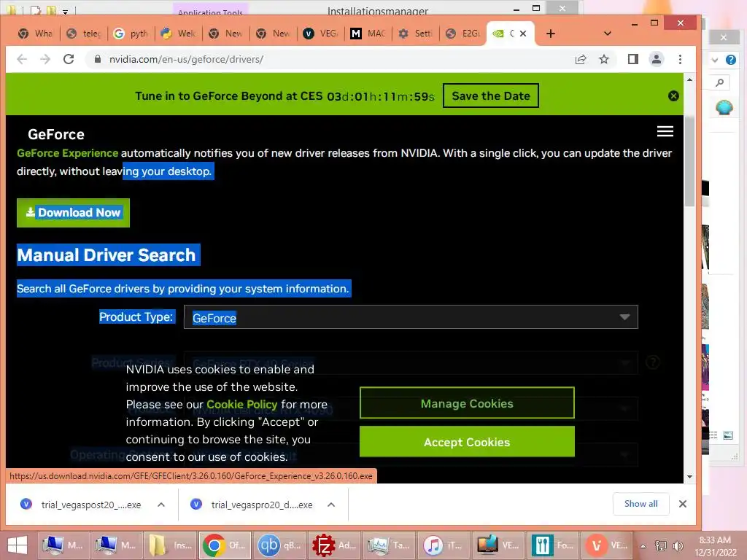This screenshot has height=560, width=747.
Task: Open the GeForce Experience link
Action: click(68, 153)
